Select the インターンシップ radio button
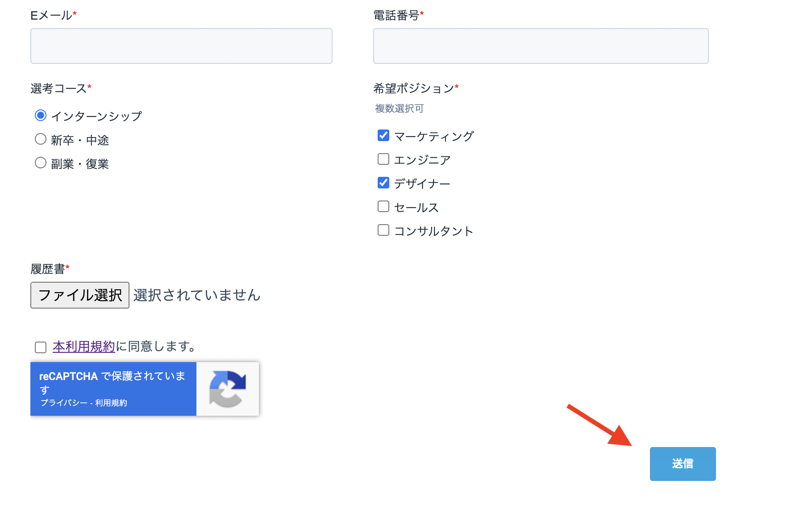Viewport: 812px width, 518px height. tap(41, 116)
